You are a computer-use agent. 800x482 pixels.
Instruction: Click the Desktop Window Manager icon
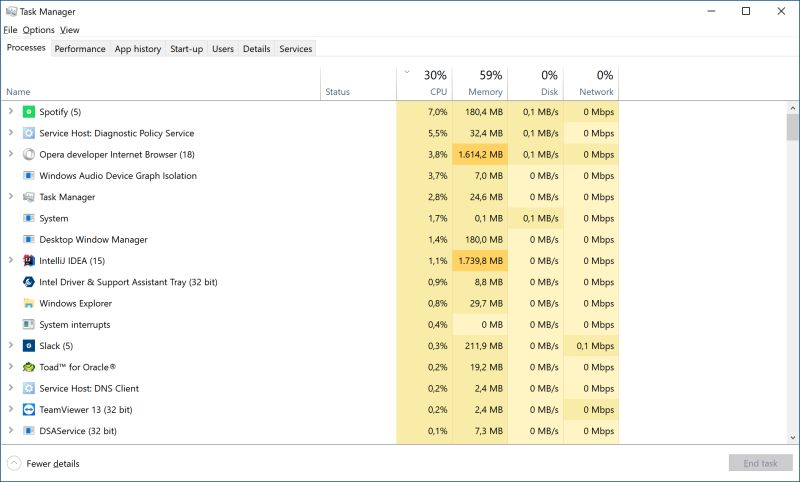tap(29, 239)
